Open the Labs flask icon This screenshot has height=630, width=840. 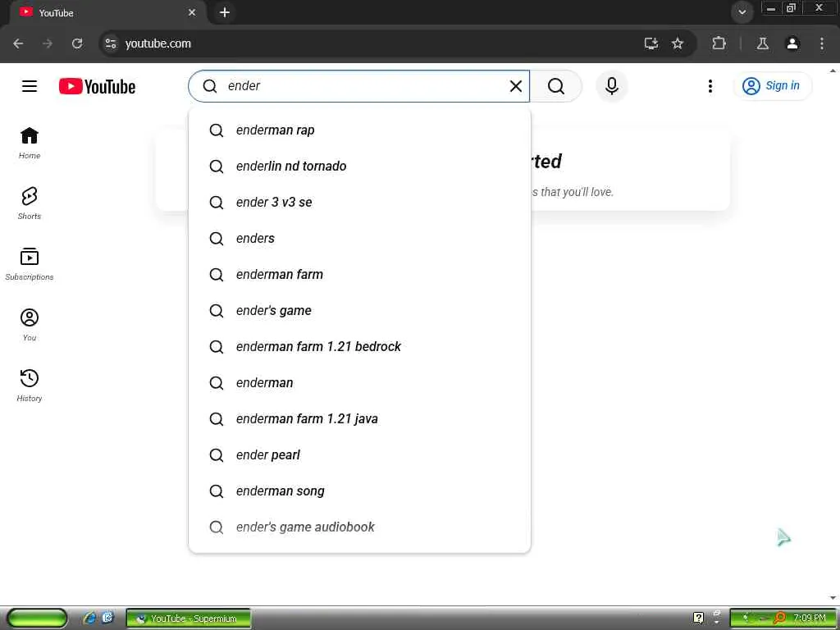(763, 43)
